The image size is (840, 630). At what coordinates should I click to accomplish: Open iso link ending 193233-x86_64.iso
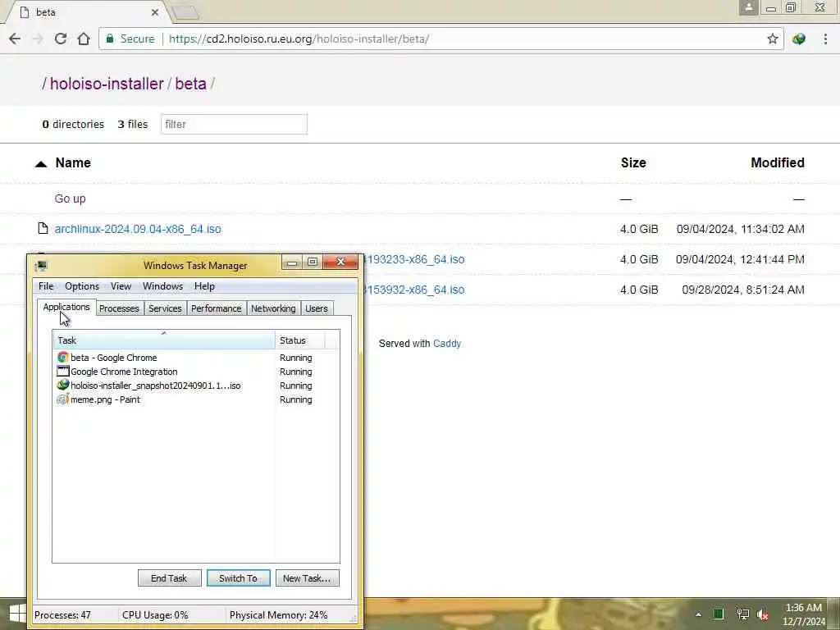(414, 259)
